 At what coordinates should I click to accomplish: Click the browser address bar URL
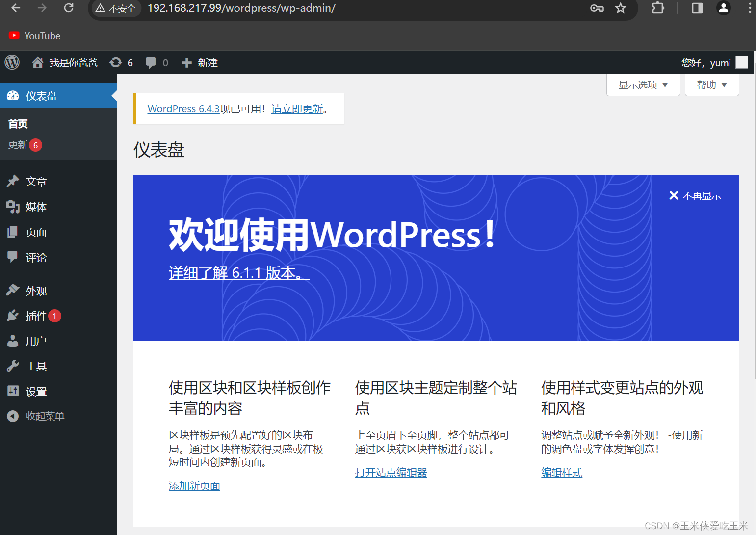(241, 8)
